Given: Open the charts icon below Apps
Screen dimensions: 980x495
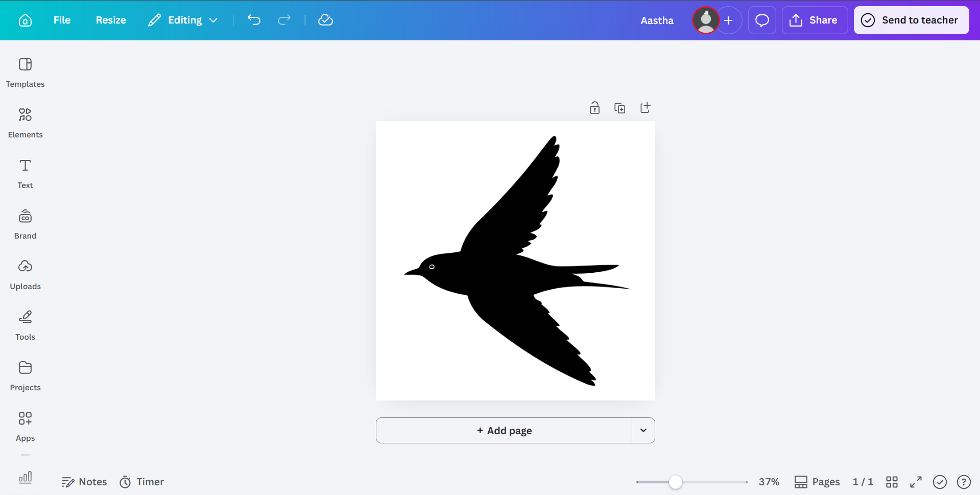Looking at the screenshot, I should click(x=25, y=478).
